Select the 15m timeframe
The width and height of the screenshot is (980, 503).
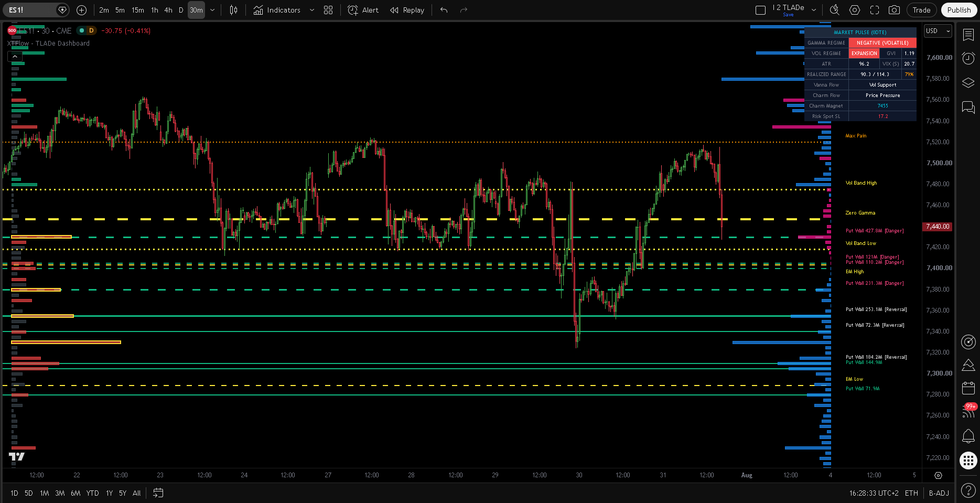pos(138,10)
